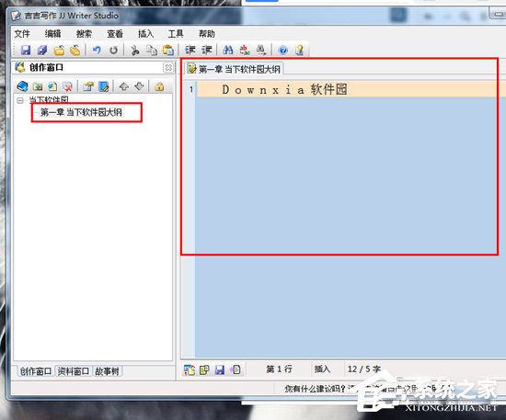Viewport: 506px width, 420px height.
Task: Click the Undo arrow icon
Action: (x=97, y=50)
